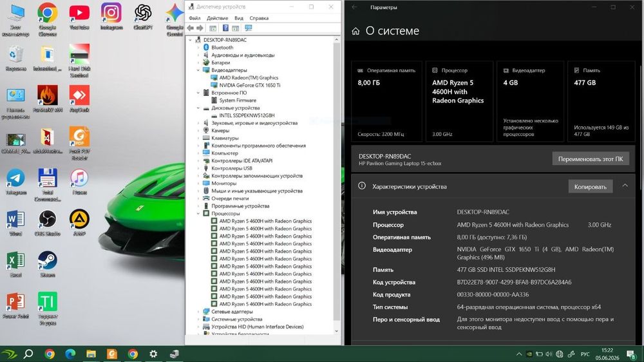This screenshot has height=362, width=644.
Task: Open PowerPoint desktop shortcut
Action: pyautogui.click(x=15, y=305)
